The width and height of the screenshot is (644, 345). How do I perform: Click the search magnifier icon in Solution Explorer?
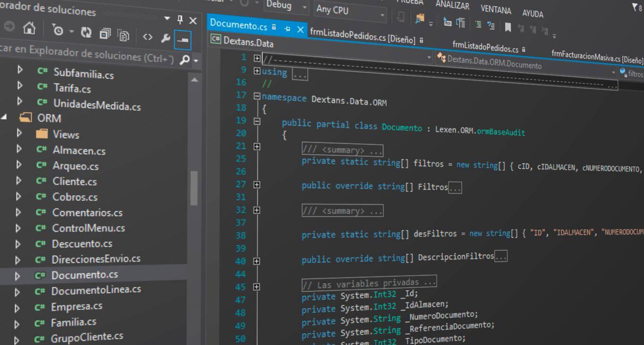click(185, 60)
